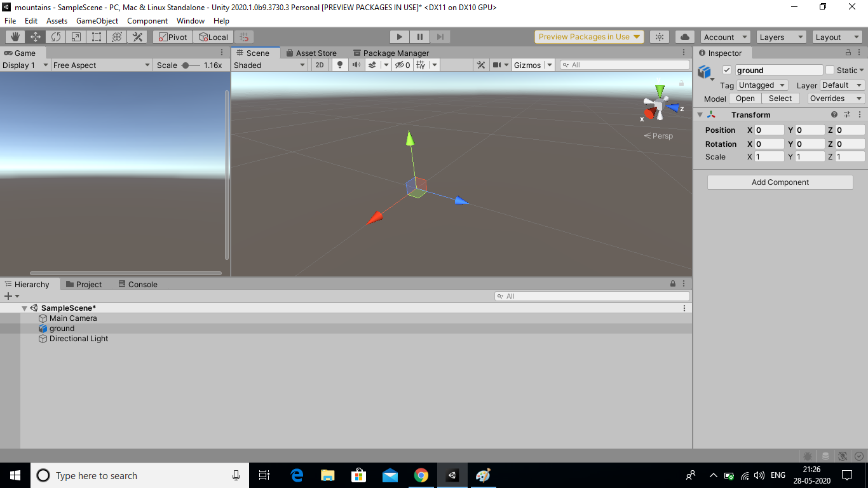This screenshot has height=488, width=868.
Task: Open the Display 1 dropdown in Game view
Action: (25, 65)
